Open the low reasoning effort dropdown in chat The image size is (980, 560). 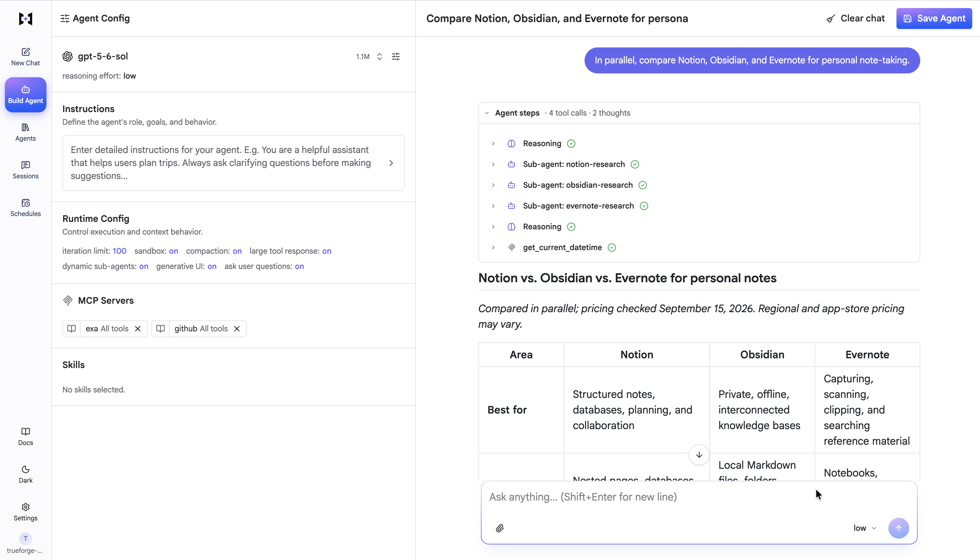[x=864, y=528]
